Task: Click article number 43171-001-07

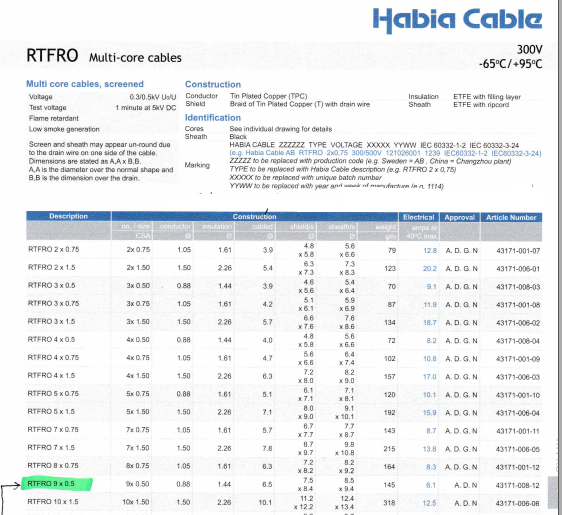Action: click(518, 251)
